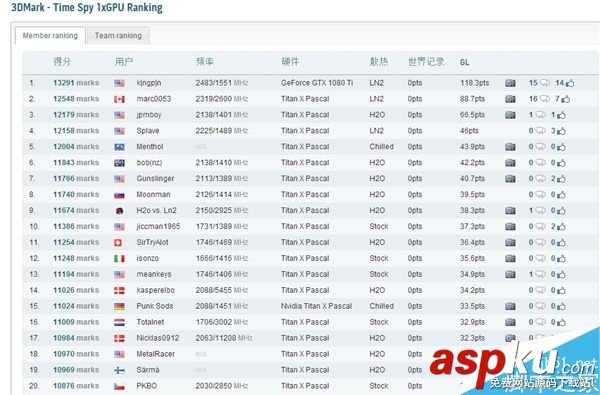This screenshot has height=395, width=600.
Task: Open the 13291 marks score link
Action: click(x=76, y=83)
